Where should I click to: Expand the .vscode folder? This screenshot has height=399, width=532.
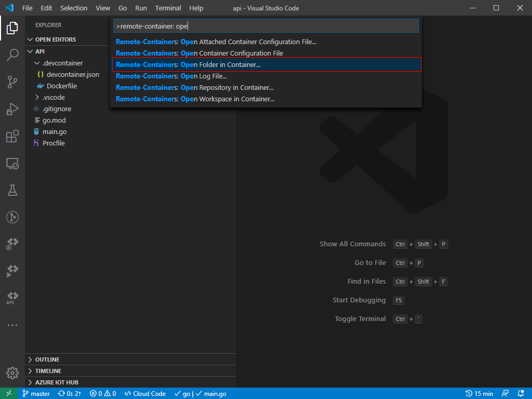coord(54,97)
